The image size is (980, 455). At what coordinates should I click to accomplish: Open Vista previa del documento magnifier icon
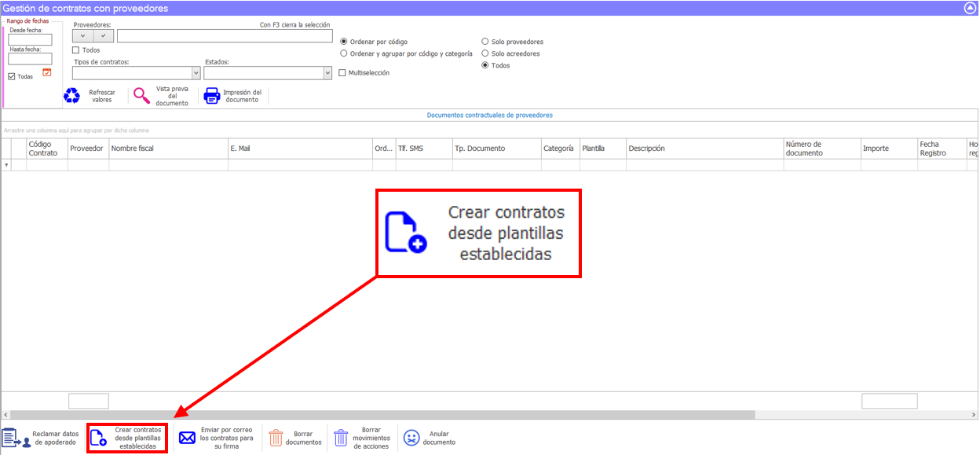pyautogui.click(x=142, y=95)
